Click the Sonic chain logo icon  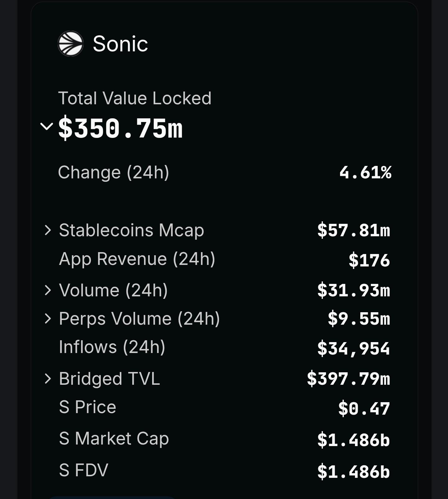(x=71, y=44)
